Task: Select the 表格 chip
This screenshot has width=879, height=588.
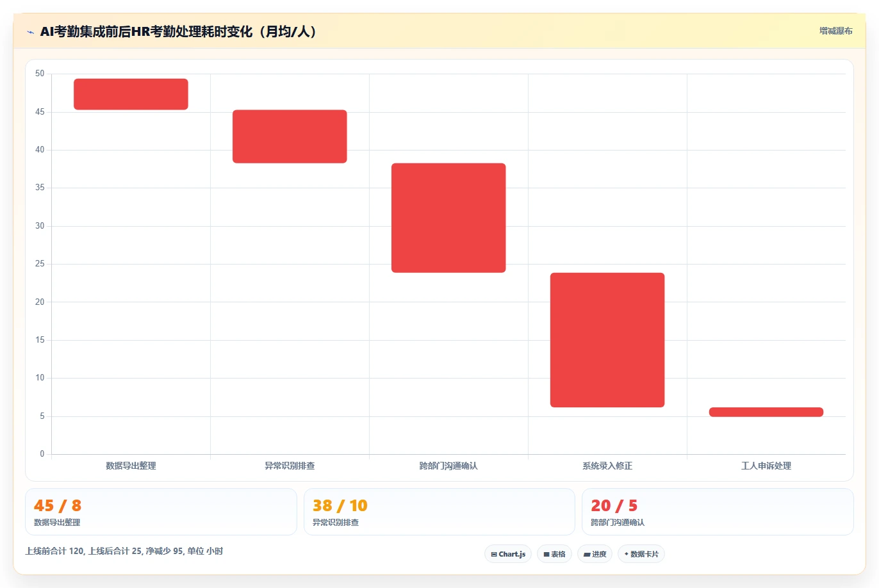Action: tap(554, 554)
